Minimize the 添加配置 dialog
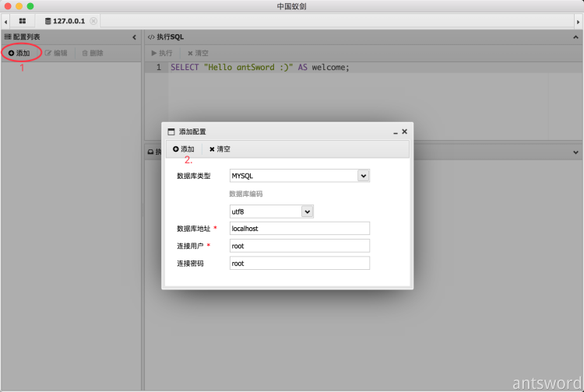The width and height of the screenshot is (584, 392). pos(395,132)
